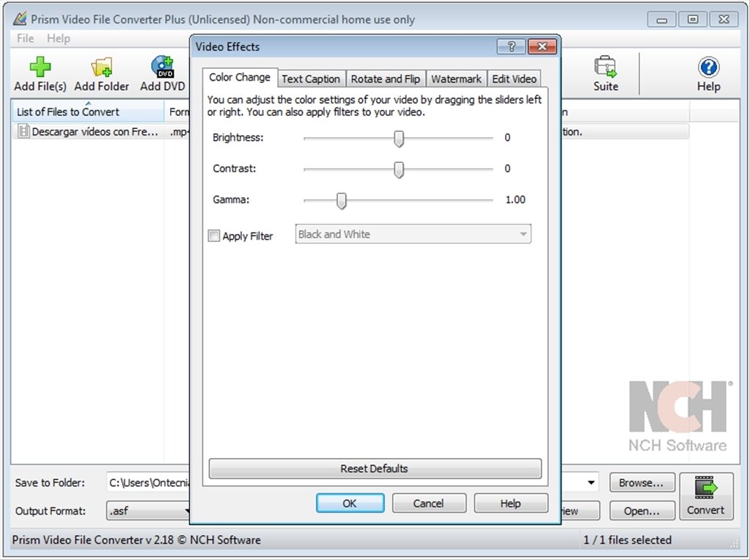
Task: Confirm with the OK button
Action: pyautogui.click(x=350, y=503)
